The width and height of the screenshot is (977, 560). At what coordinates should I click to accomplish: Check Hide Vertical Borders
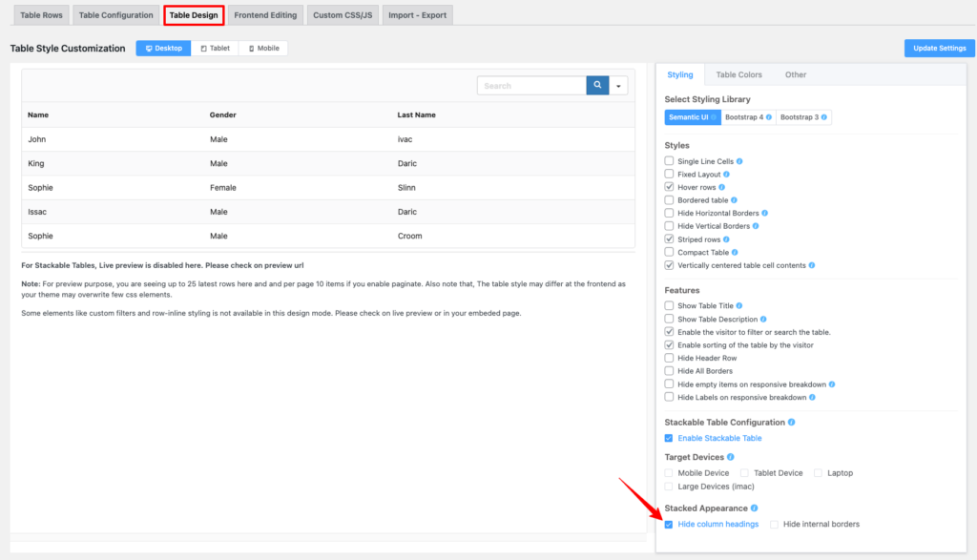pos(669,226)
